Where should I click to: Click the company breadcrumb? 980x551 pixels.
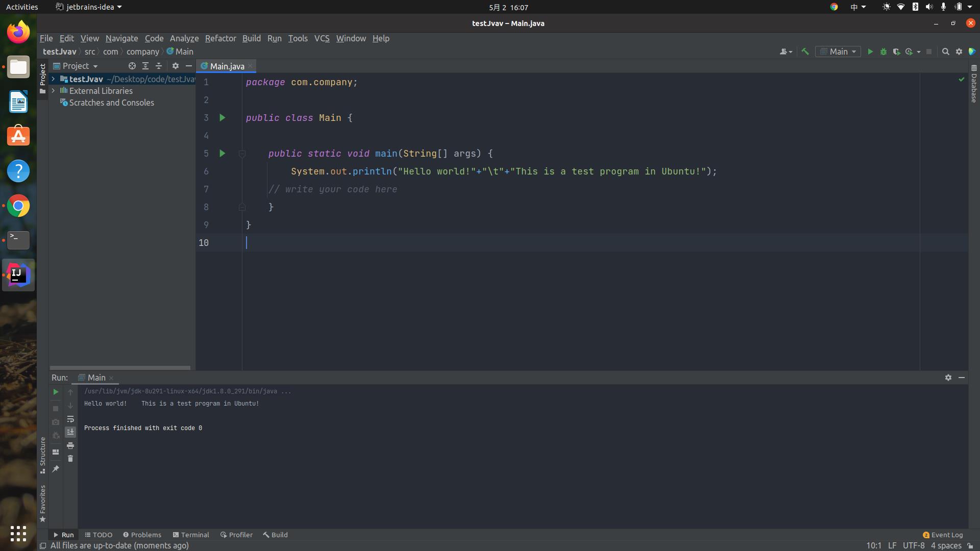coord(143,52)
